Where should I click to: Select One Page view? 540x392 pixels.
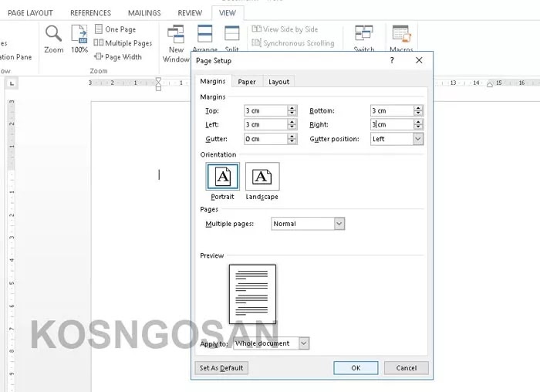point(116,29)
